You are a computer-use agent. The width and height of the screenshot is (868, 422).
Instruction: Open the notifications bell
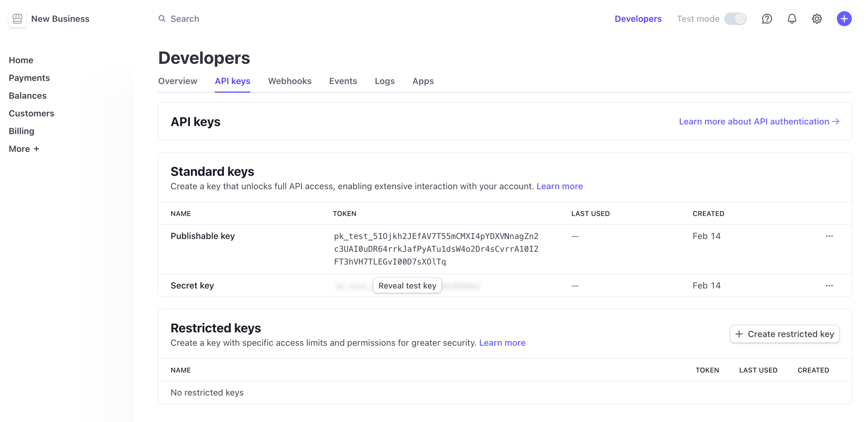792,19
